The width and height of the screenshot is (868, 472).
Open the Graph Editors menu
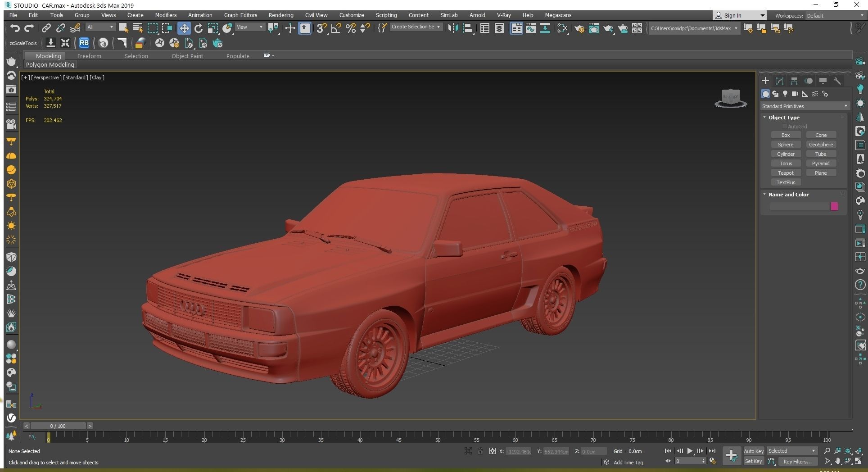(x=241, y=15)
